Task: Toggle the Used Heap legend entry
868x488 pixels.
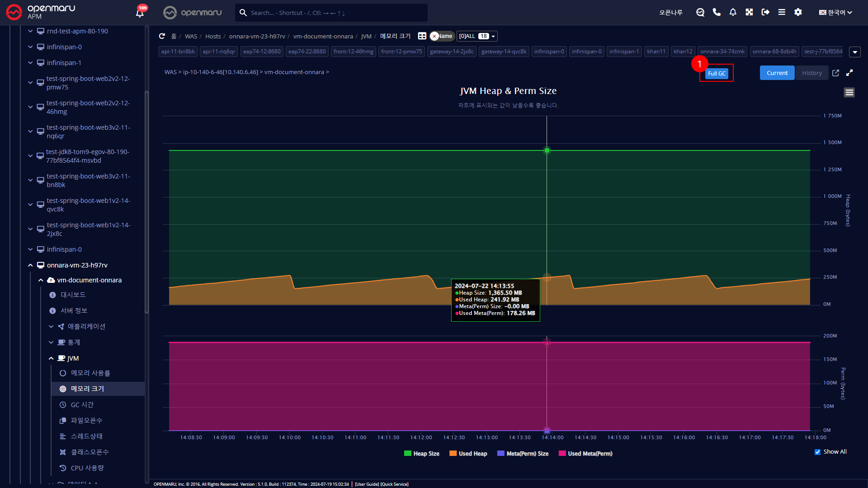Action: coord(473,453)
